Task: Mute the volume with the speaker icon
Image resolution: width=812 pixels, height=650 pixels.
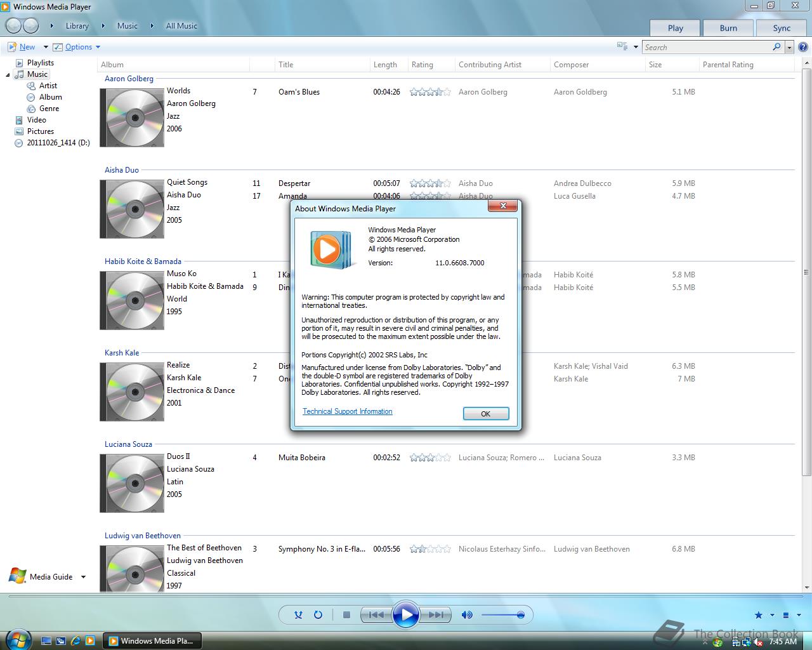Action: pyautogui.click(x=467, y=614)
